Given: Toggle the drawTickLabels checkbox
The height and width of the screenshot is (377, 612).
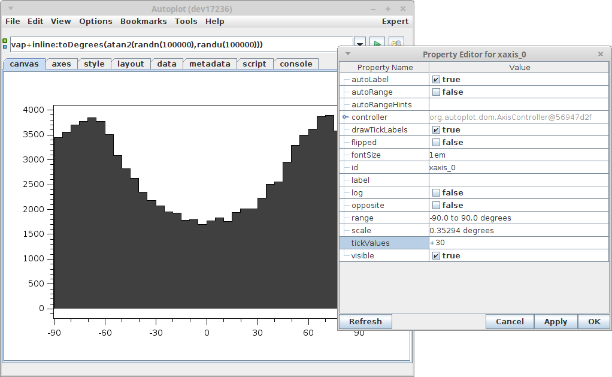Looking at the screenshot, I should [436, 130].
